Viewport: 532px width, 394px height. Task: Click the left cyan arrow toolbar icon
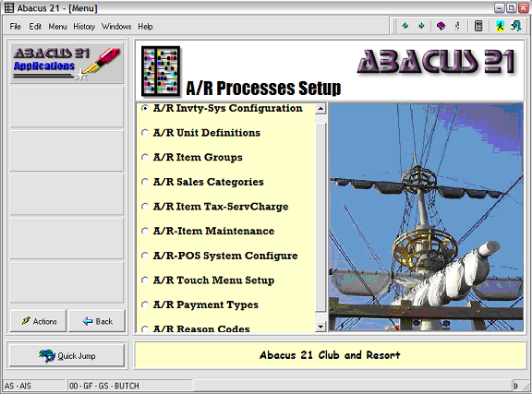click(405, 26)
